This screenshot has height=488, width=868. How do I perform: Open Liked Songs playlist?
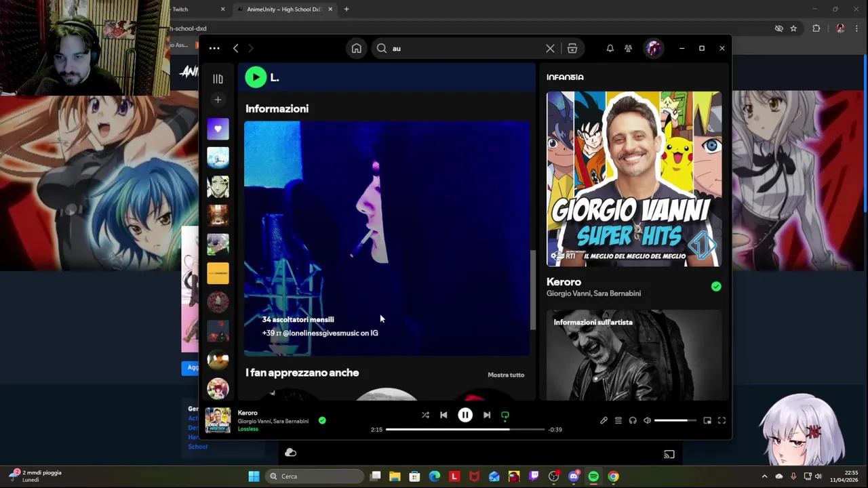tap(218, 129)
